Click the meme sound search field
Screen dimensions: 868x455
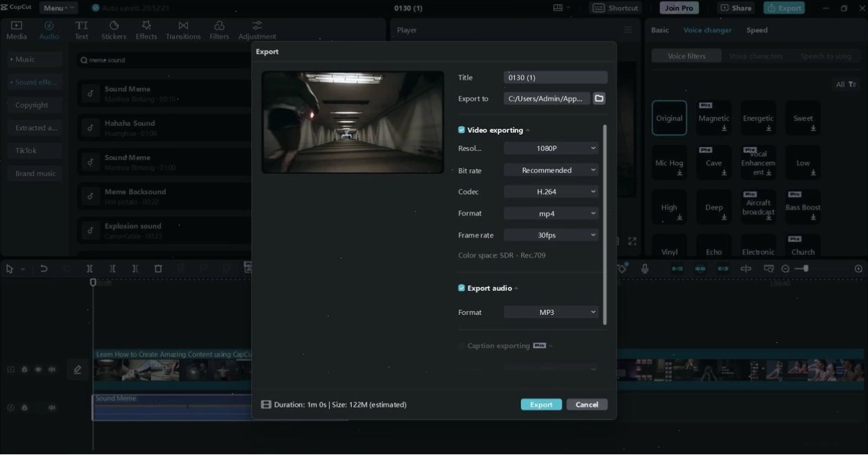click(163, 60)
